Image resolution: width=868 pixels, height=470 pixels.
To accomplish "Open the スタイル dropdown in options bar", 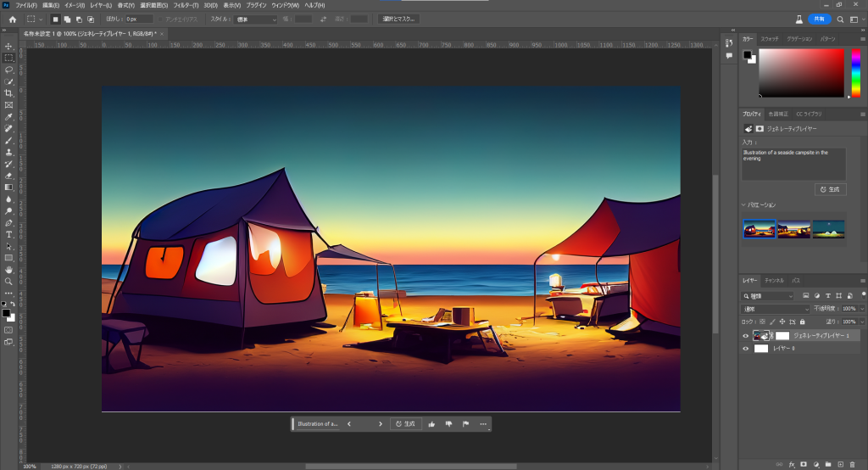I will coord(254,19).
